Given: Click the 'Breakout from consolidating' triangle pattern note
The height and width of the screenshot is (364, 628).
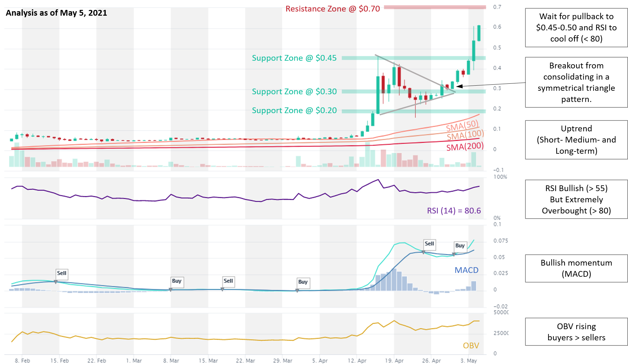Looking at the screenshot, I should tap(576, 82).
